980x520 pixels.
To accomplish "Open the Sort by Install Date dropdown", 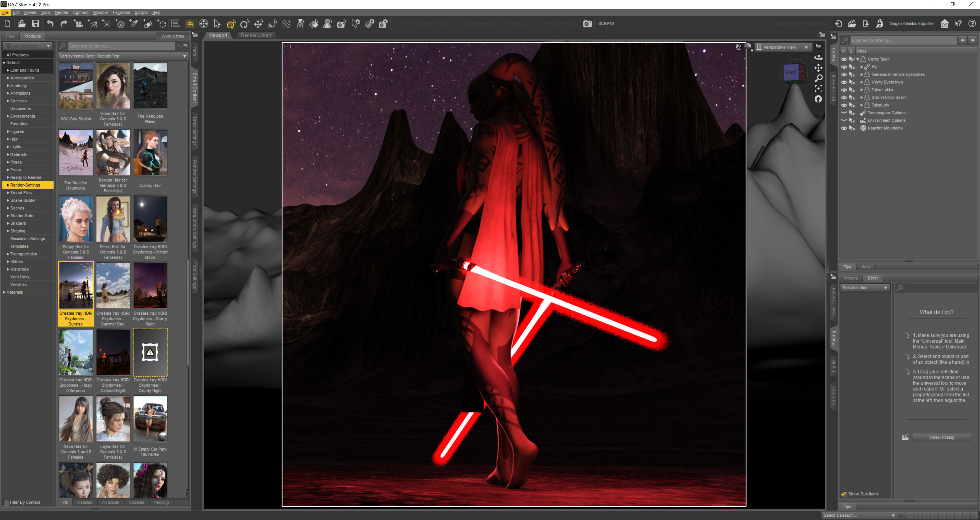I will [123, 56].
